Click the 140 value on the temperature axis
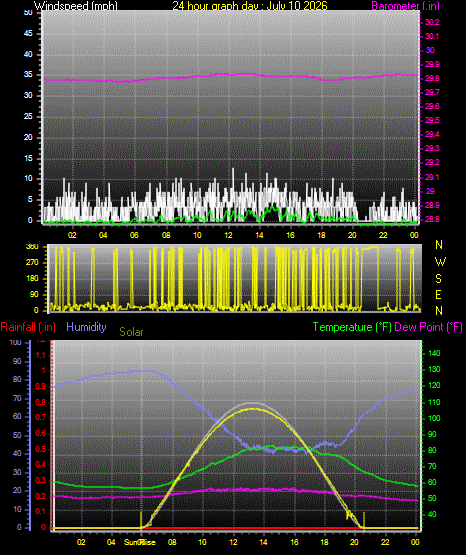 pos(434,353)
